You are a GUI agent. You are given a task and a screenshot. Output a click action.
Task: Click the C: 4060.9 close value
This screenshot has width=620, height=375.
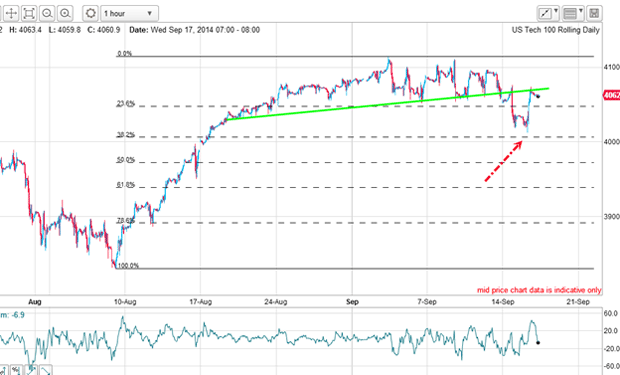[x=104, y=30]
